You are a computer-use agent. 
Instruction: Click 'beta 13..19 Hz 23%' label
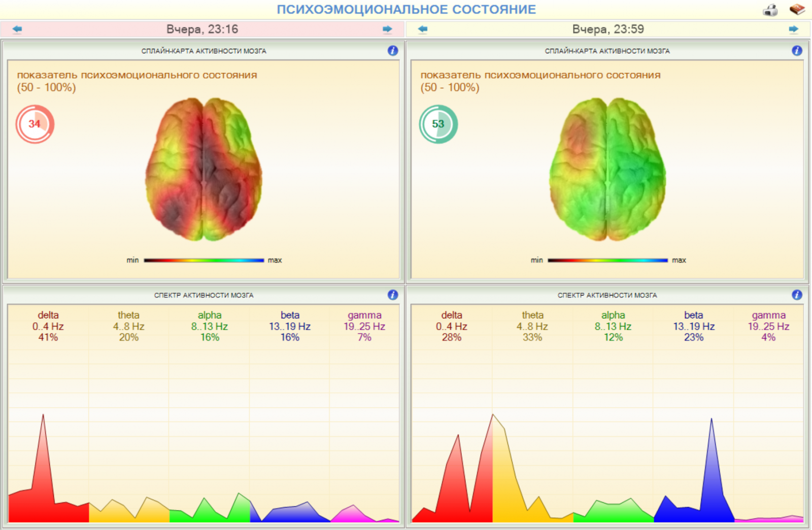pyautogui.click(x=694, y=326)
